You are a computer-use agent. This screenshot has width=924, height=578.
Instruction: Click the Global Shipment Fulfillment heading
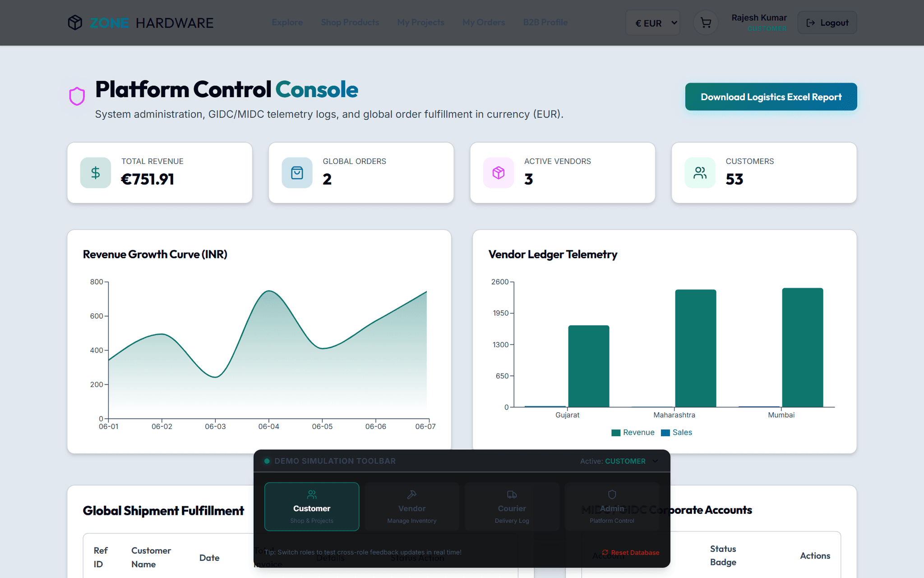[x=163, y=511]
